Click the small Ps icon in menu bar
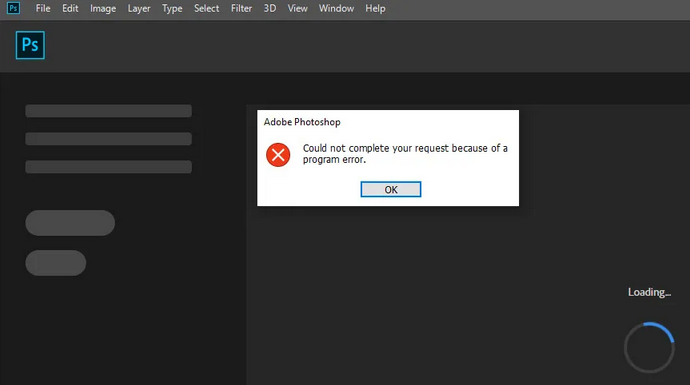Image resolution: width=690 pixels, height=385 pixels. click(x=13, y=8)
